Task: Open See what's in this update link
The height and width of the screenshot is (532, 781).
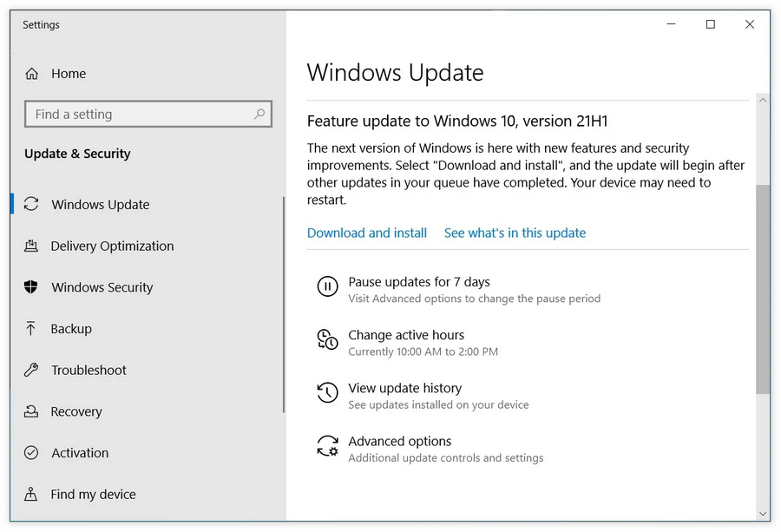Action: (x=515, y=233)
